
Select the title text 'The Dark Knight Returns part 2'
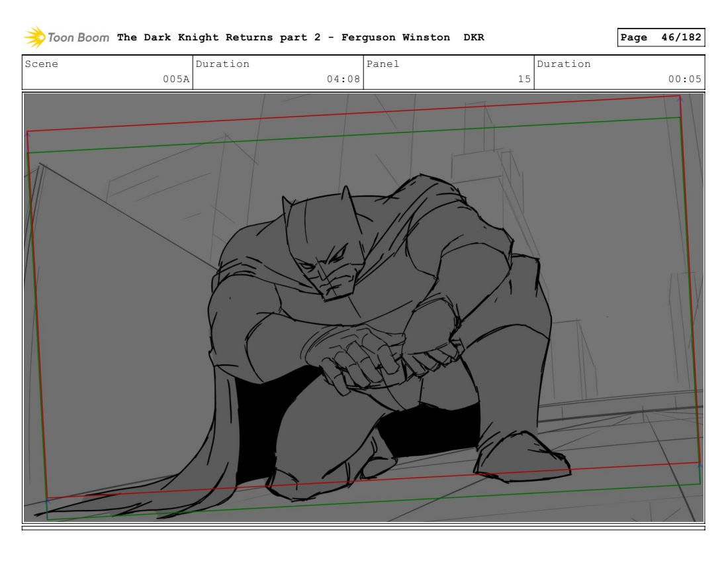click(218, 37)
